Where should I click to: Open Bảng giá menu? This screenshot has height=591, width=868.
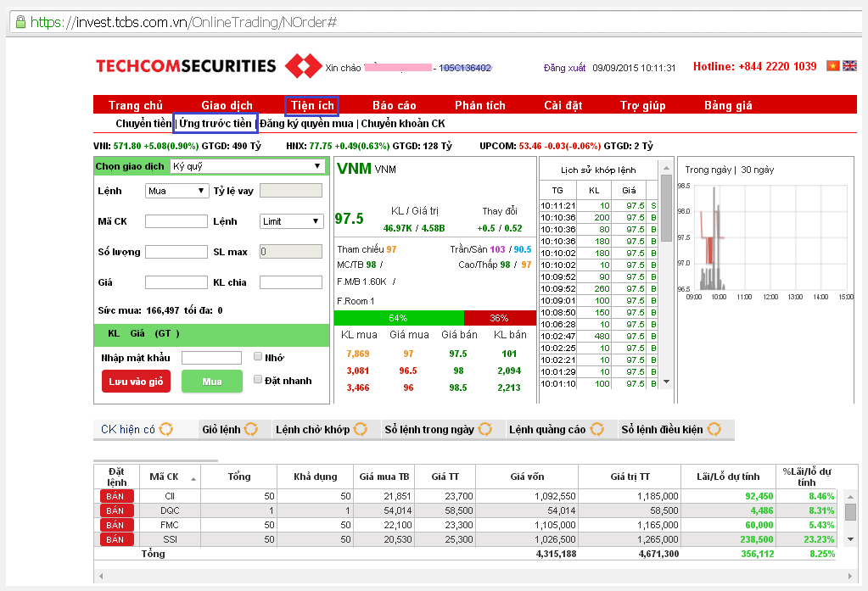point(728,105)
